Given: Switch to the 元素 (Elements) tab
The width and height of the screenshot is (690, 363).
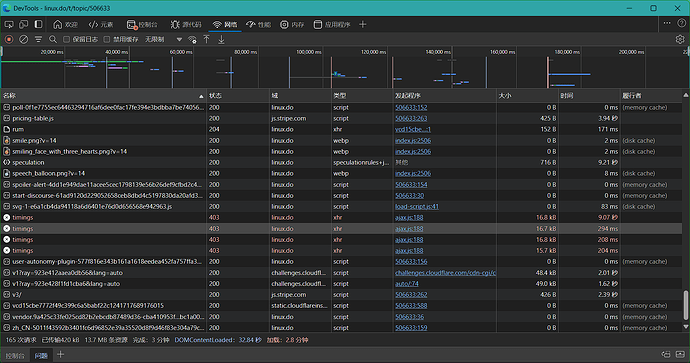Looking at the screenshot, I should tap(101, 25).
